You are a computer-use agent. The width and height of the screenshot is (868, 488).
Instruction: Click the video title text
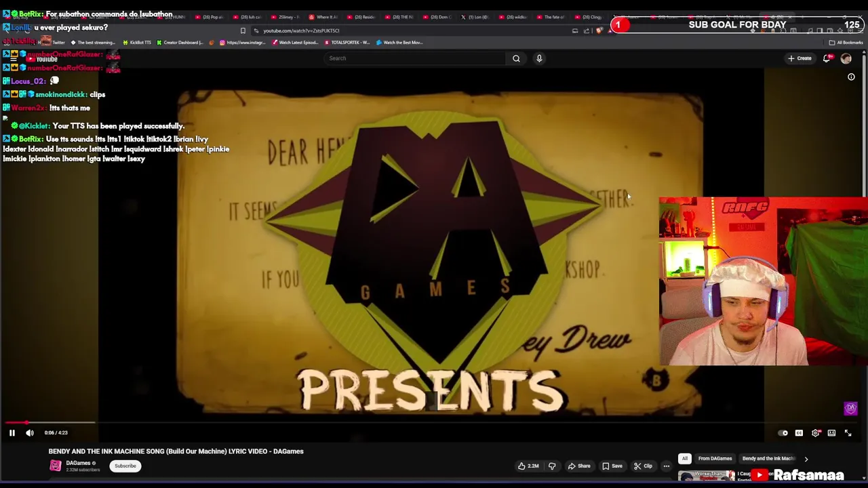[x=176, y=451]
